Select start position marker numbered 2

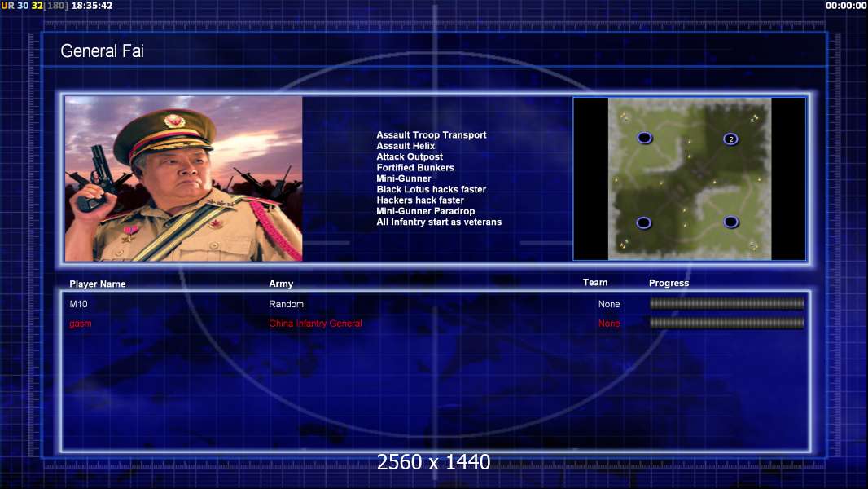pyautogui.click(x=730, y=139)
